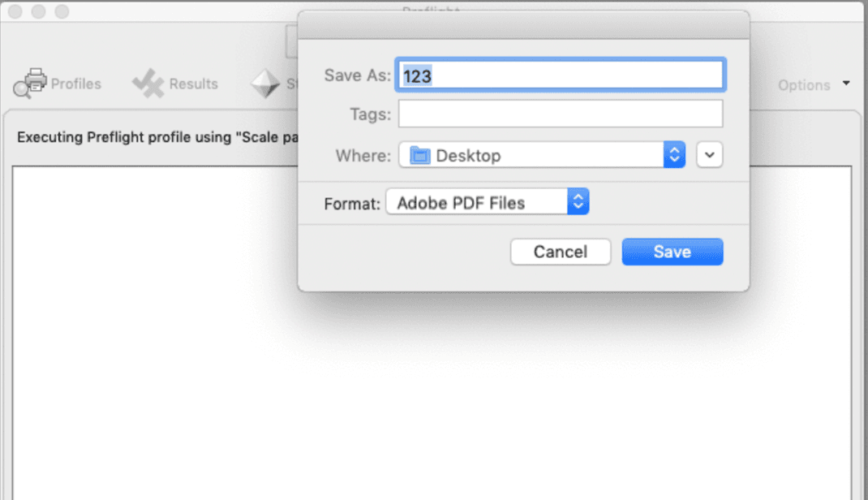Open the Options dropdown arrow
The image size is (868, 500).
(x=846, y=84)
